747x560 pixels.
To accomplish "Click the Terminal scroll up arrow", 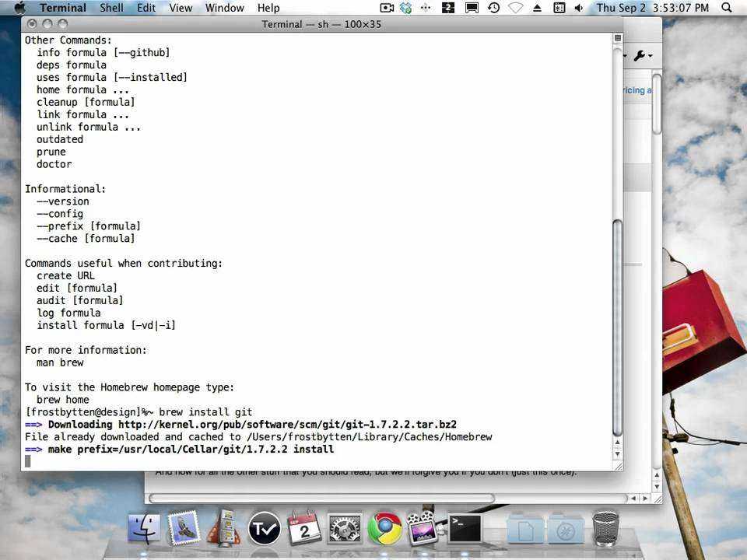I will pyautogui.click(x=617, y=443).
